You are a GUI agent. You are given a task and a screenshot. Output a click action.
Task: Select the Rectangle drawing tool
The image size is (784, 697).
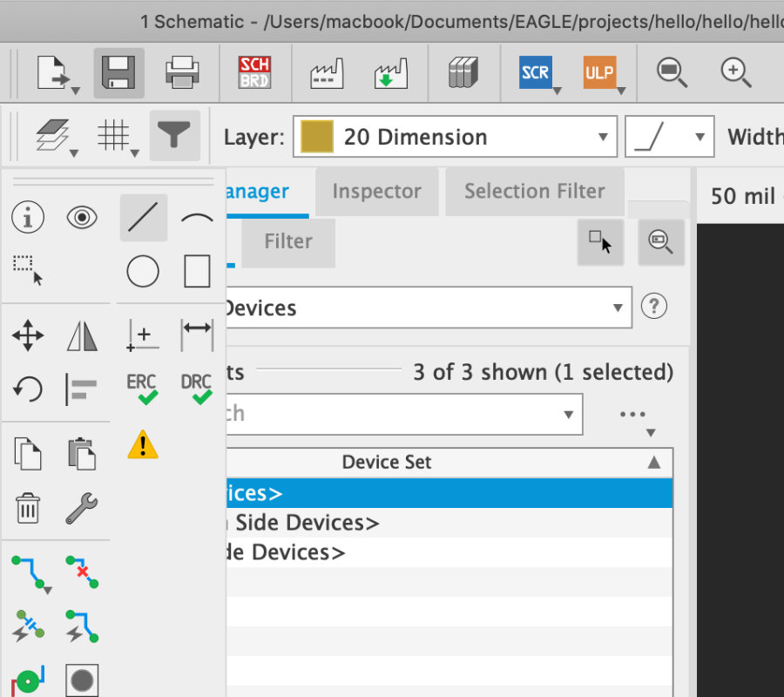[x=197, y=272]
